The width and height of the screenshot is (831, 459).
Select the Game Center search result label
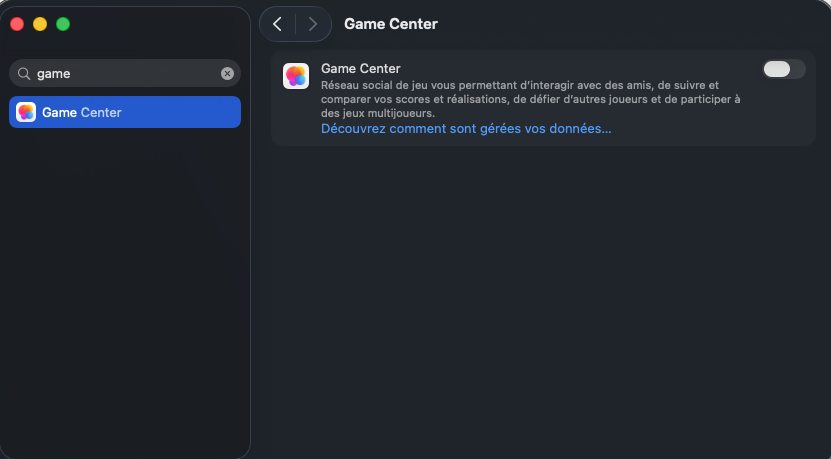[x=82, y=113]
